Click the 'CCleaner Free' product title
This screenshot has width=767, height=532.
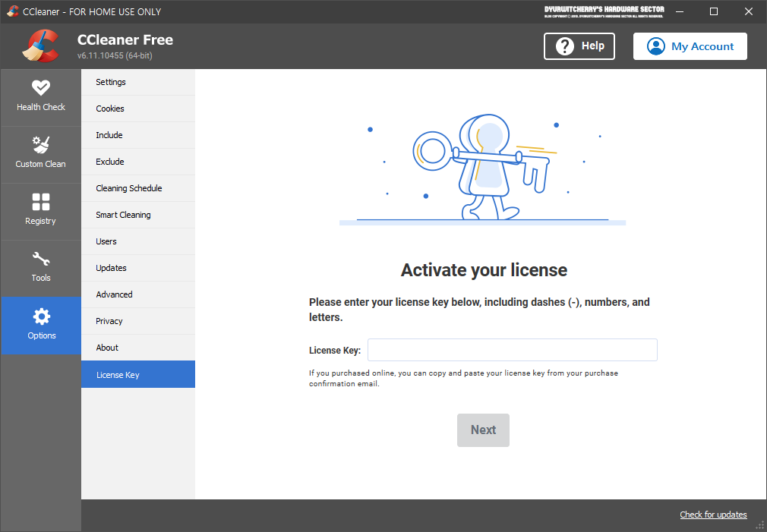click(125, 39)
